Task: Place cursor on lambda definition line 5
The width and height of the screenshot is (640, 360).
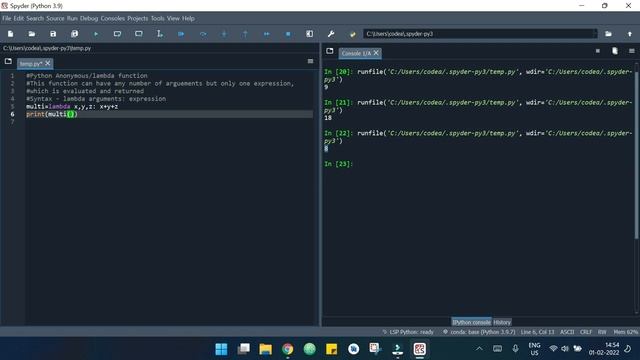Action: tap(72, 107)
